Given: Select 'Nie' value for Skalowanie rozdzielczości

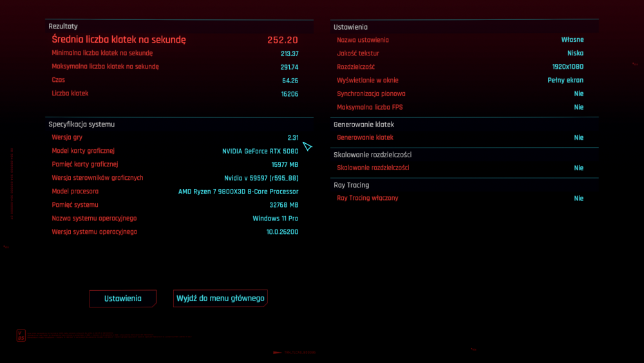Looking at the screenshot, I should (579, 168).
